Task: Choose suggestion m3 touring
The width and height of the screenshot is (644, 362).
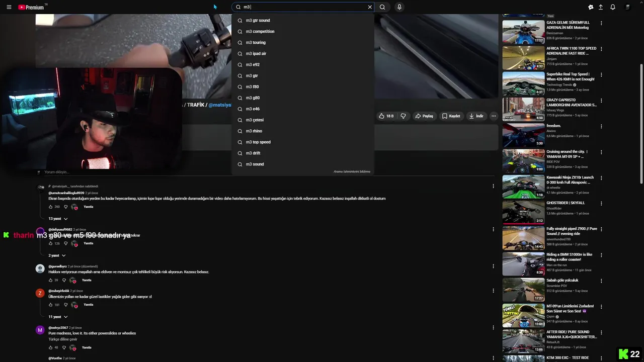Action: tap(303, 43)
